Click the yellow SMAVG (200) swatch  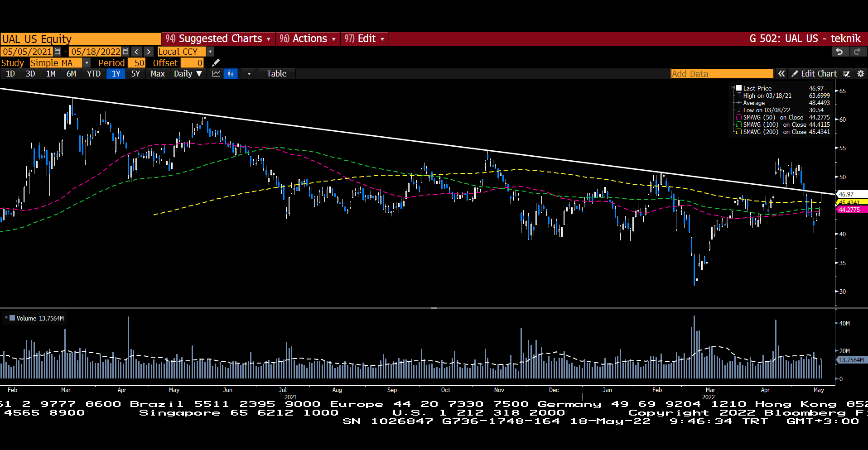pyautogui.click(x=739, y=132)
